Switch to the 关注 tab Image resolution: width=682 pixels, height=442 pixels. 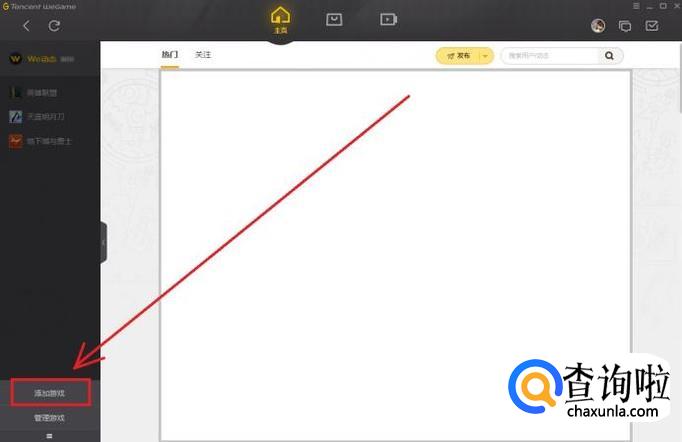click(x=203, y=55)
